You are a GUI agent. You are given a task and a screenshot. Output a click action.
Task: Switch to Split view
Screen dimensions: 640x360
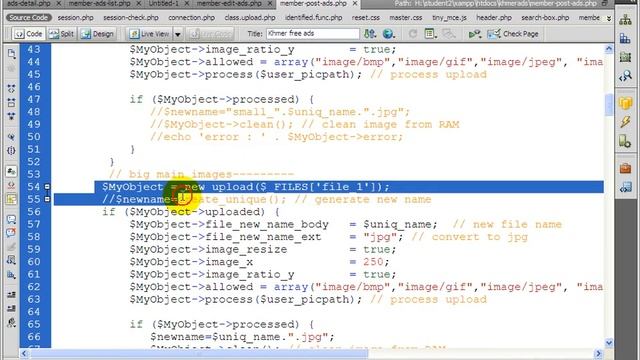pyautogui.click(x=61, y=34)
